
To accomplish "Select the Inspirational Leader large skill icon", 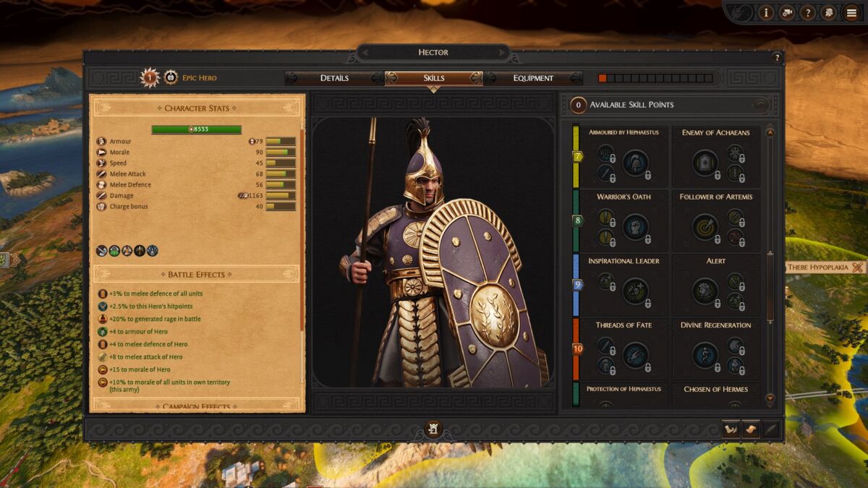I will [x=636, y=291].
